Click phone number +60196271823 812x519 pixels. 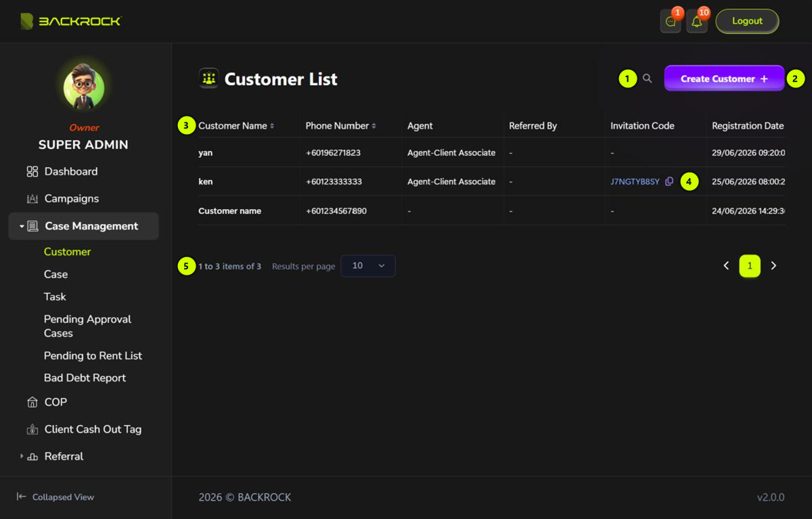click(x=333, y=153)
